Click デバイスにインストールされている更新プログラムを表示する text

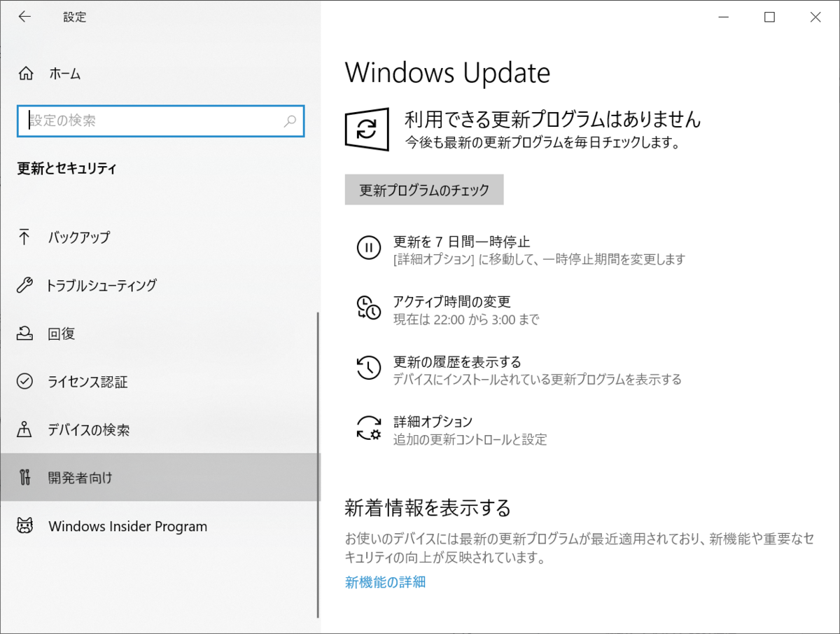click(x=537, y=380)
